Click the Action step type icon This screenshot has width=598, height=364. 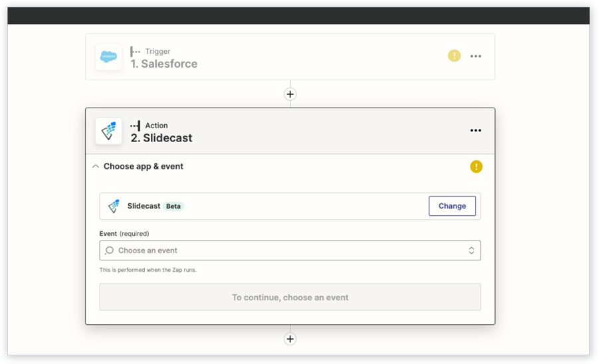(x=135, y=126)
